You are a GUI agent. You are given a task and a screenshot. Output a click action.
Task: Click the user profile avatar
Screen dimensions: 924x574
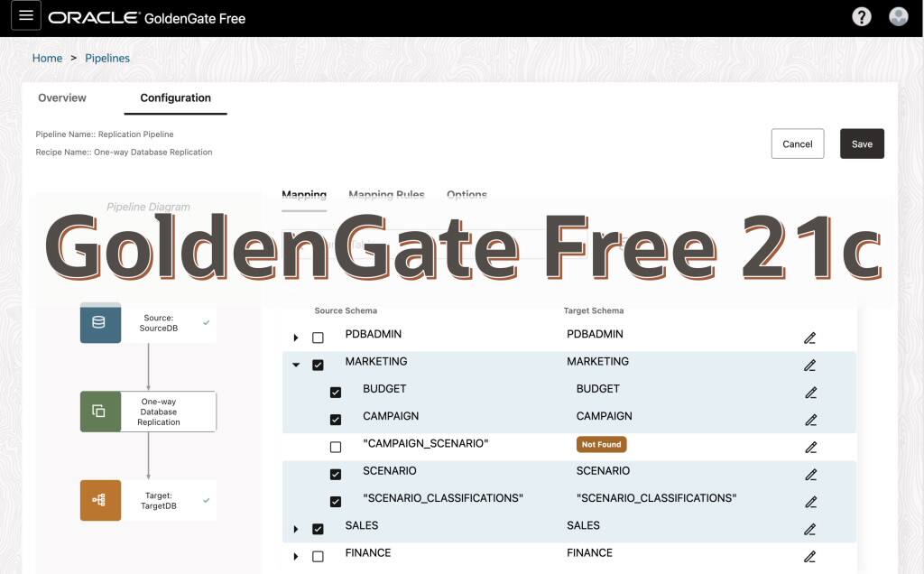[898, 16]
